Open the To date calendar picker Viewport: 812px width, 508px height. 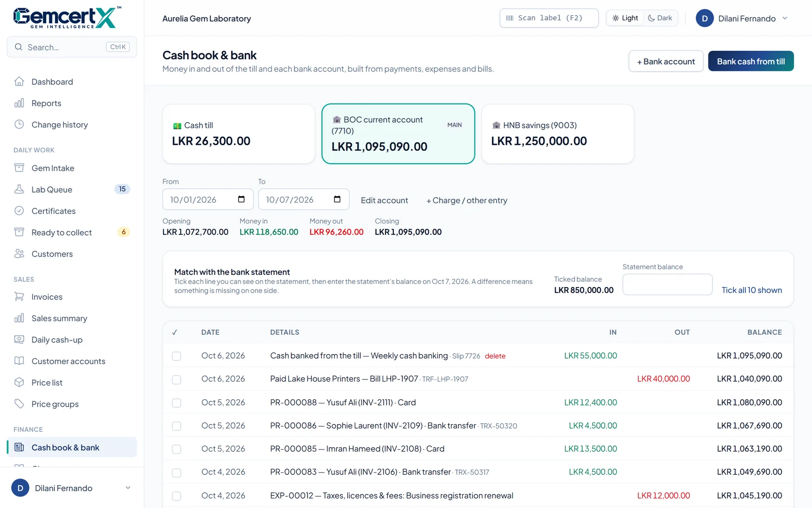(337, 199)
